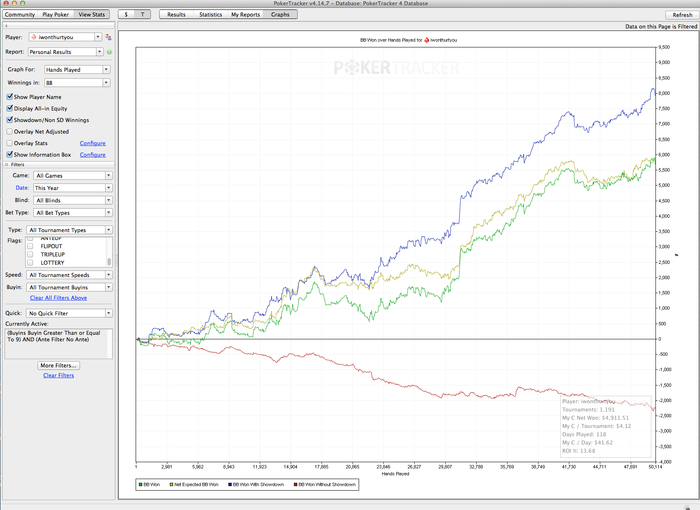Open the player selection icon beside Player dropdown

[x=108, y=37]
